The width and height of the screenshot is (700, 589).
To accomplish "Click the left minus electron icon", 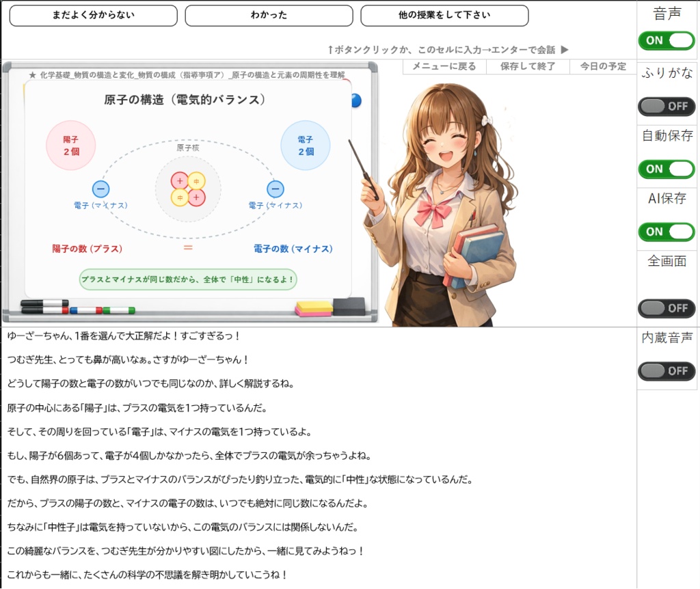I will (x=101, y=189).
